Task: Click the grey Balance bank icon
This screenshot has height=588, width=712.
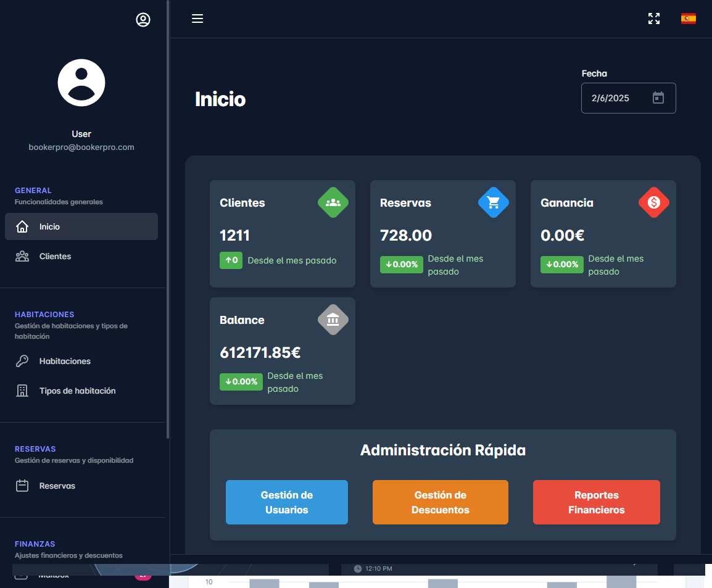Action: (333, 320)
